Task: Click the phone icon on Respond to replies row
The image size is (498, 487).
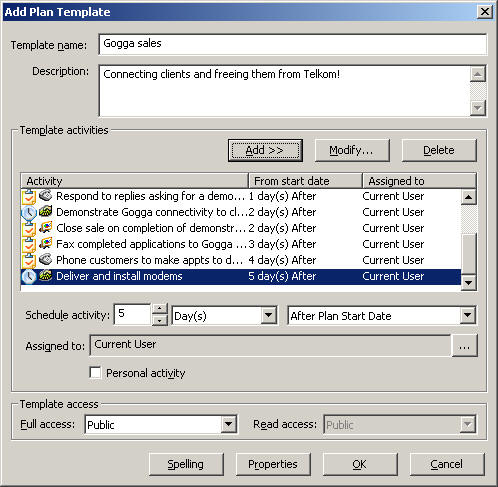Action: pyautogui.click(x=45, y=195)
